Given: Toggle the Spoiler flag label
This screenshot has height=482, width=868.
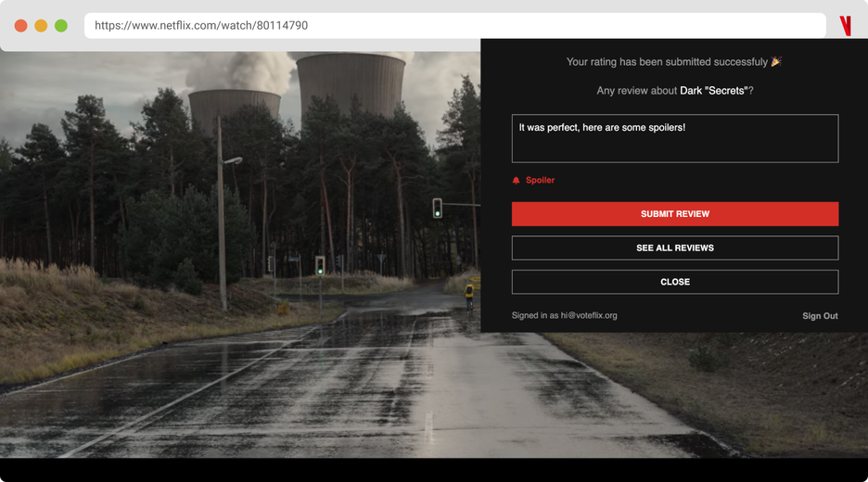Looking at the screenshot, I should click(540, 181).
